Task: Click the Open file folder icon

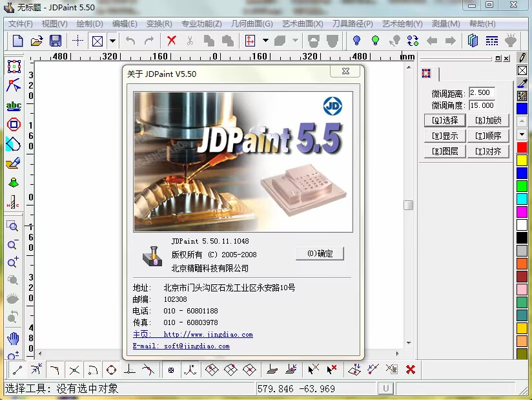Action: click(x=37, y=41)
